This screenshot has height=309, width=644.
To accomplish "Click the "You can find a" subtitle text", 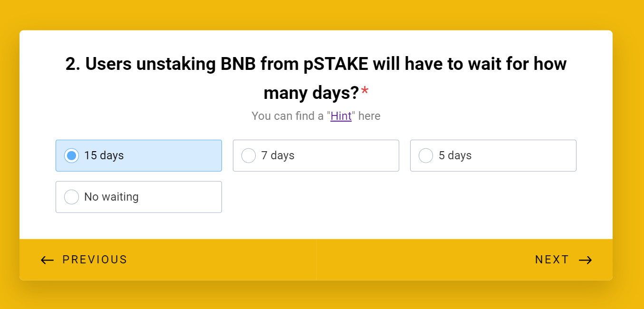I will tap(288, 116).
